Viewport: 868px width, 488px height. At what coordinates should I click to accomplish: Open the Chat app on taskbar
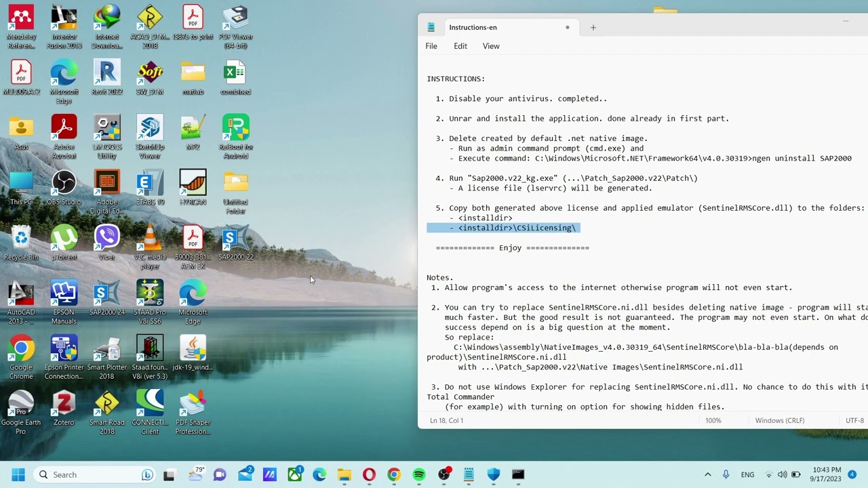point(220,474)
